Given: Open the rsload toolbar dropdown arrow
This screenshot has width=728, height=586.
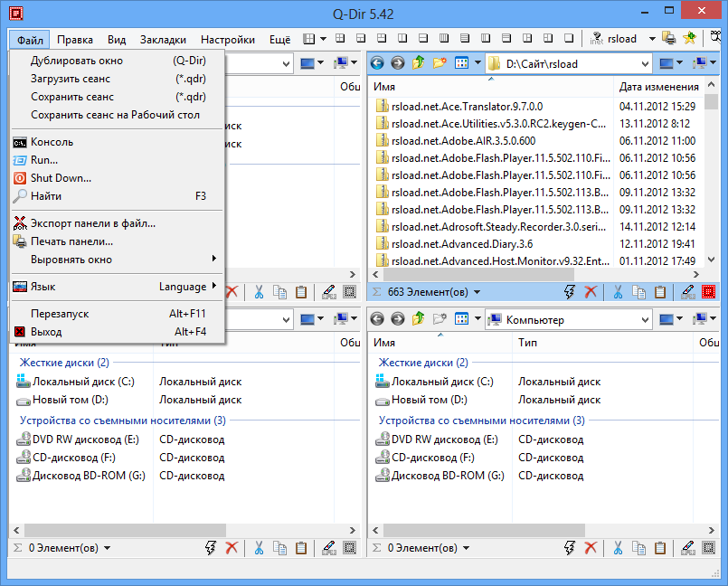Looking at the screenshot, I should (652, 39).
